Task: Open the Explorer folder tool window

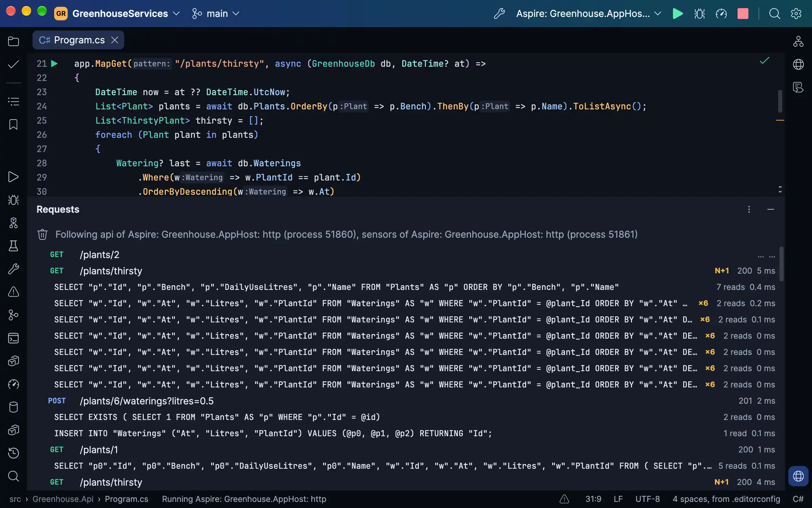Action: pos(14,41)
